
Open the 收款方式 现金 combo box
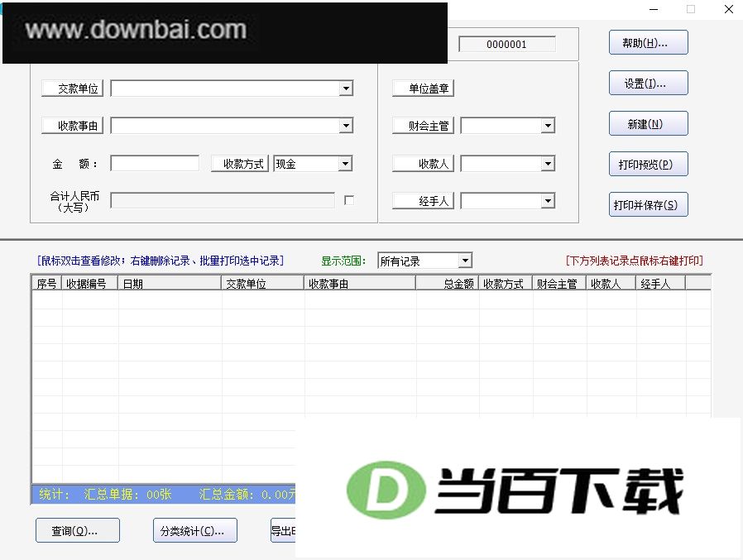click(x=313, y=164)
